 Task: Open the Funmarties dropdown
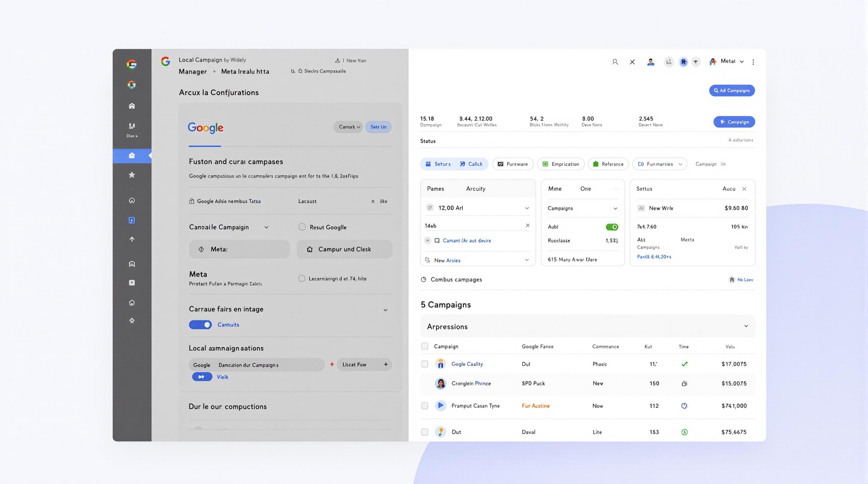660,164
